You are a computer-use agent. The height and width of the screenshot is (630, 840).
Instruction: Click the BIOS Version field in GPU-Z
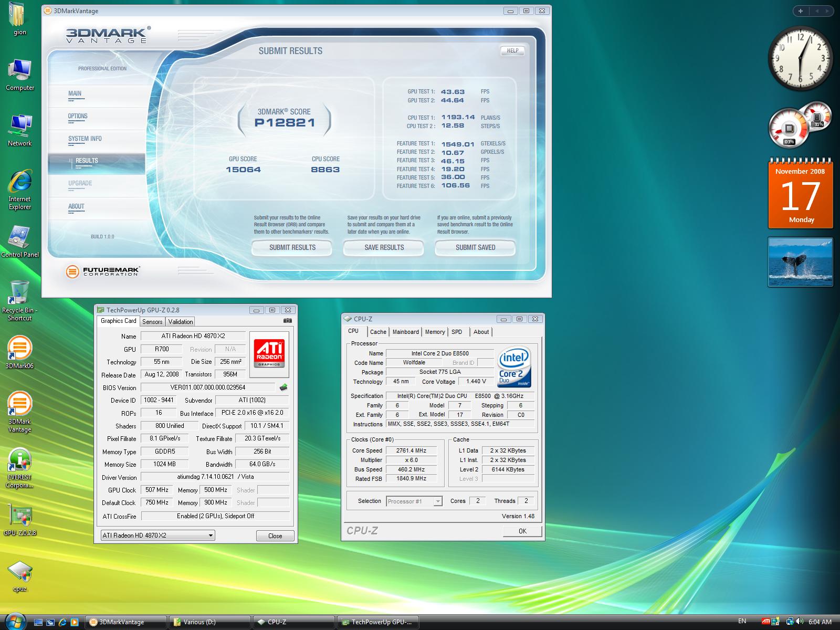click(x=207, y=387)
